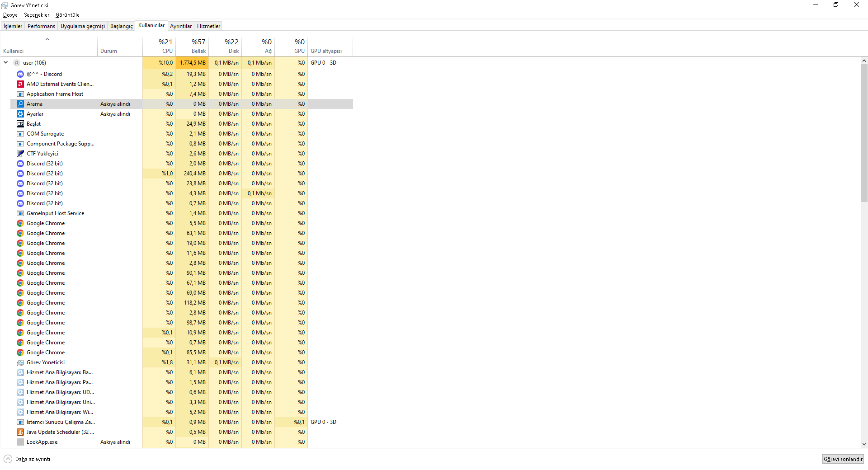Select the 'Hizmet Ana Bilgisayarı: Uni...' row name
This screenshot has width=868, height=470.
(x=61, y=402)
